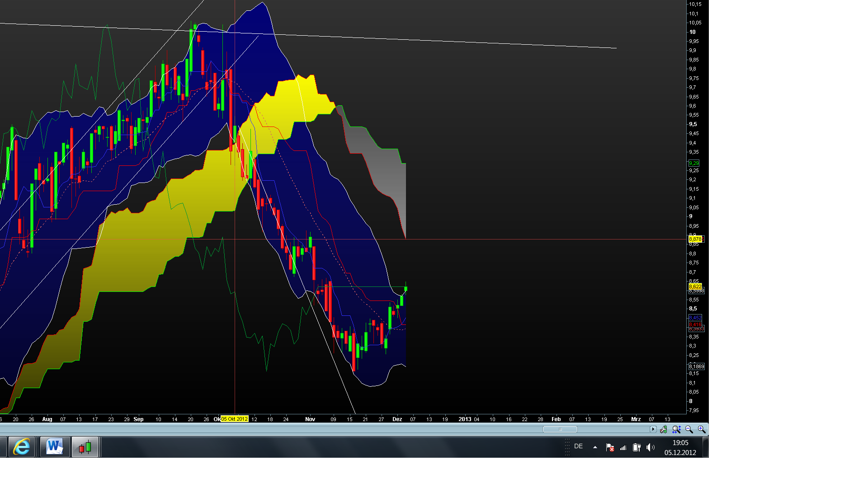Switch to candlestick chart app in taskbar
This screenshot has width=868, height=488.
[85, 447]
